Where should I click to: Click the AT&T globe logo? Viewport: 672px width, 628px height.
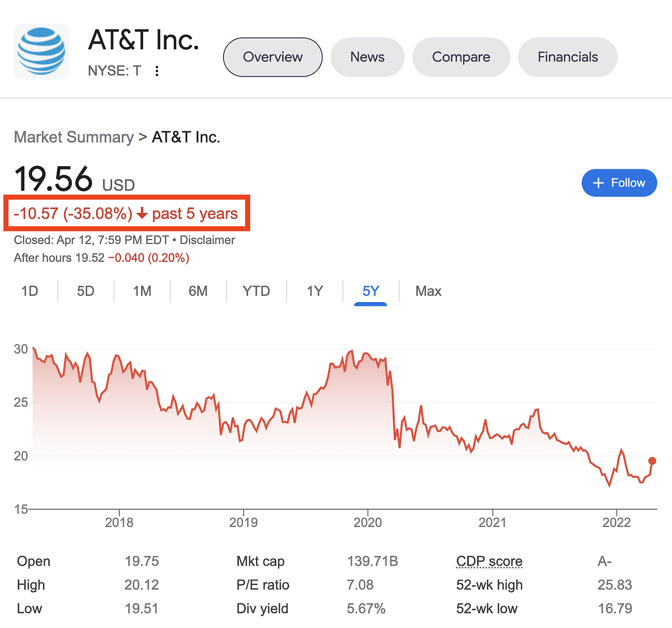[41, 51]
